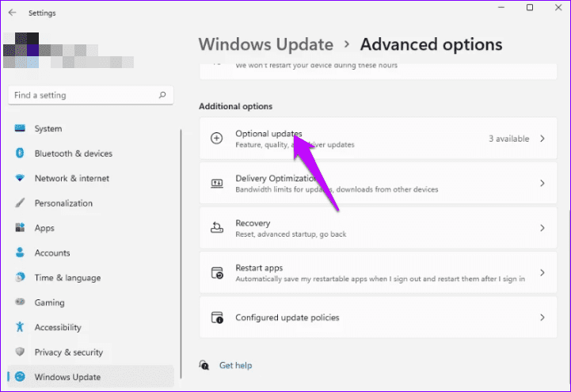Click the Additional options heading

(x=235, y=106)
